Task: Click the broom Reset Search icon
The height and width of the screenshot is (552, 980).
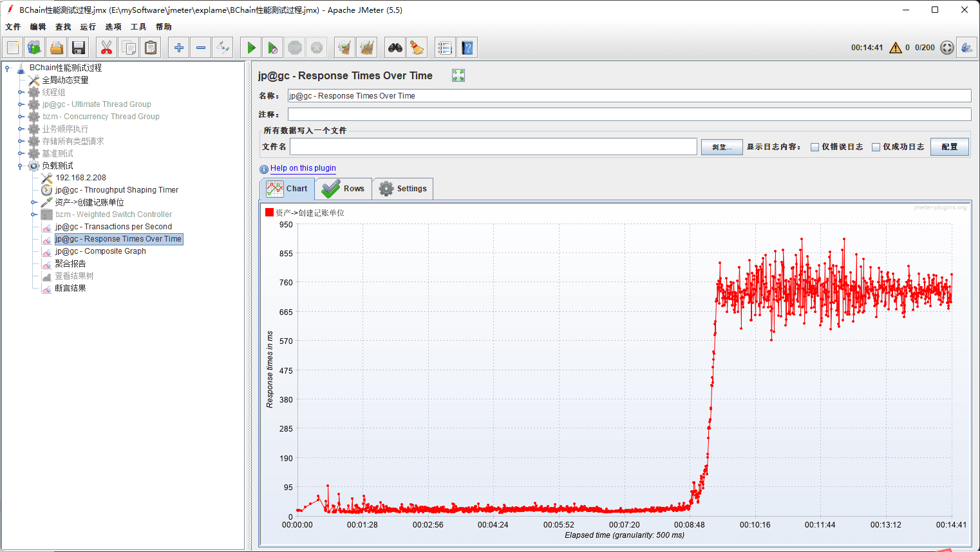Action: [417, 48]
